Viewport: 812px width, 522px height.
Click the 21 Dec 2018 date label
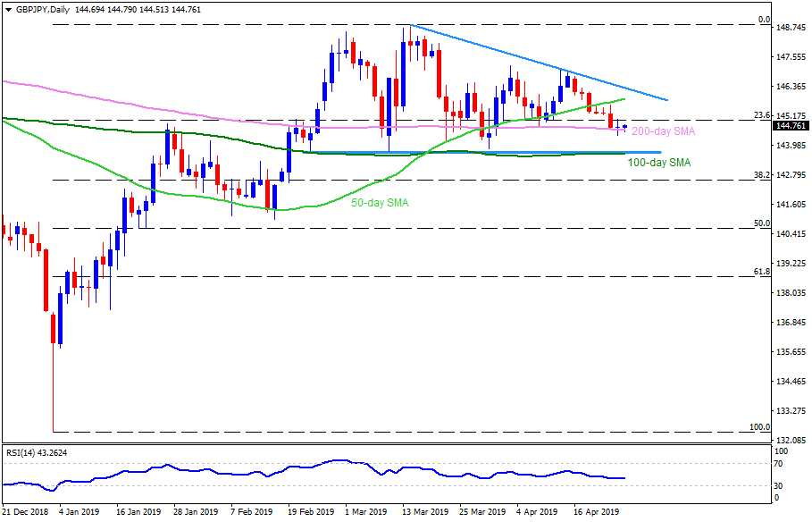point(27,513)
